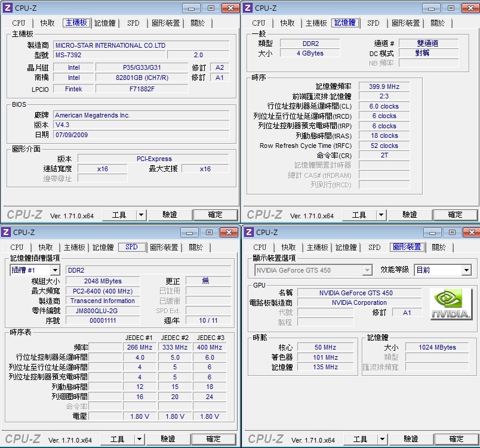Open the NVIDIA GeForce GTS 450 device dropdown
480x448 pixels.
coord(367,270)
